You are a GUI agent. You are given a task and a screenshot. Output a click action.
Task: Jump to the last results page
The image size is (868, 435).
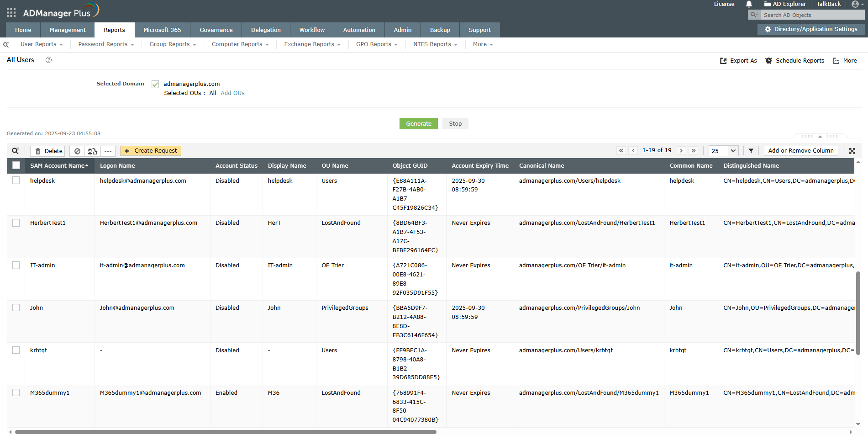click(694, 151)
